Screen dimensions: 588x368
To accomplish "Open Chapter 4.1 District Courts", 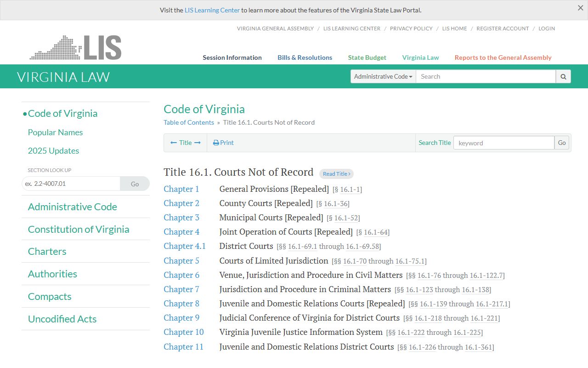I will (x=185, y=246).
